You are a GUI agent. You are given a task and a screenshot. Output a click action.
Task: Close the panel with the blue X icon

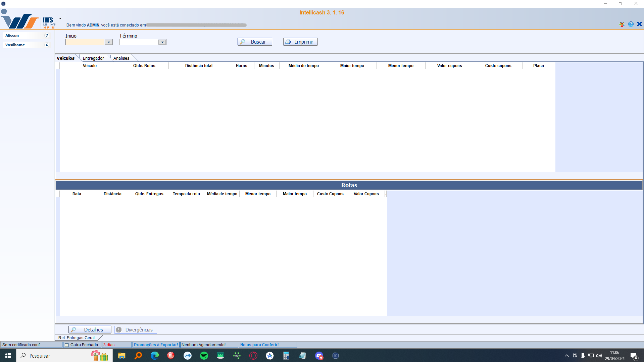click(x=639, y=24)
